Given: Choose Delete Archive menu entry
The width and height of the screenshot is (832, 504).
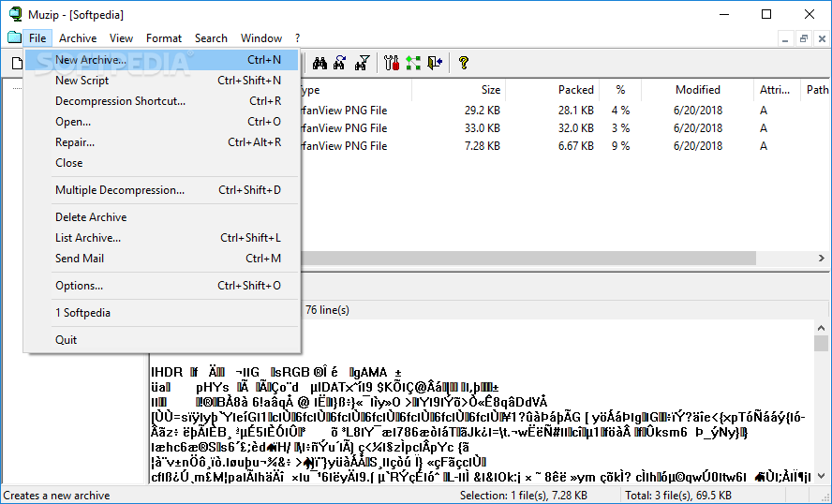Looking at the screenshot, I should pyautogui.click(x=162, y=217).
